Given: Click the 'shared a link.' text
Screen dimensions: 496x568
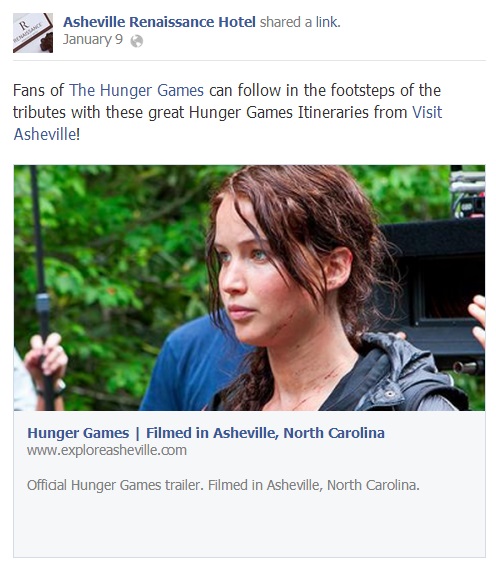Looking at the screenshot, I should point(300,22).
